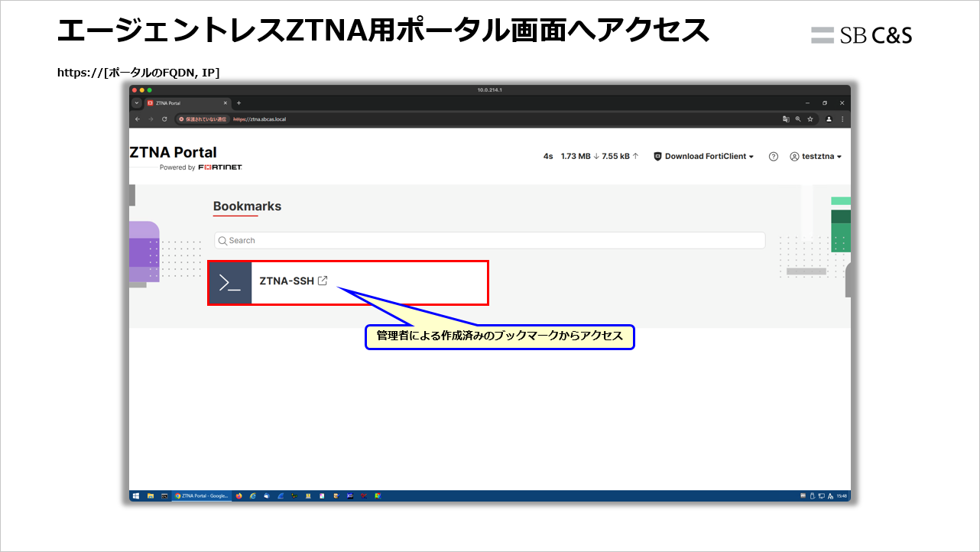The width and height of the screenshot is (980, 552).
Task: Click the address bar URL ztna.sbcas.local
Action: (260, 119)
